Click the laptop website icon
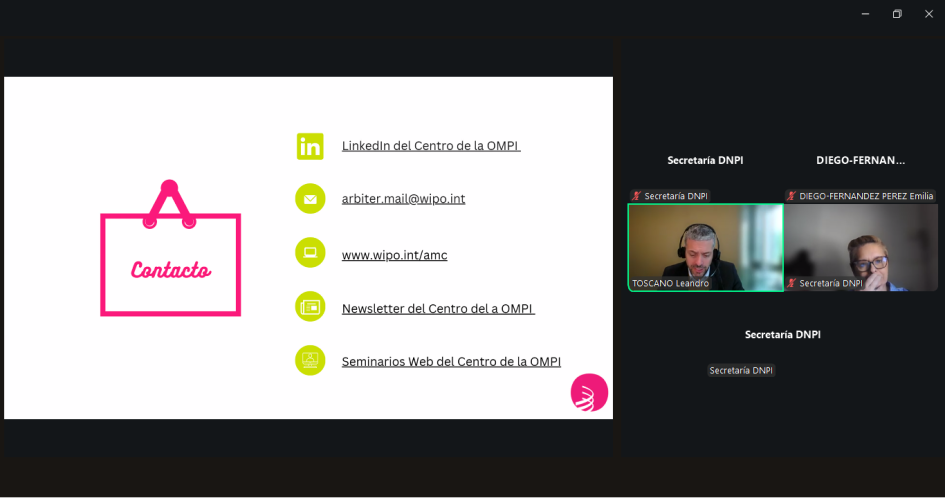945x498 pixels. (310, 252)
